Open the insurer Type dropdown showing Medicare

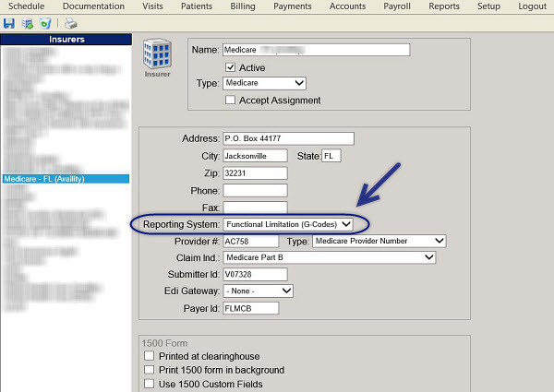(264, 83)
